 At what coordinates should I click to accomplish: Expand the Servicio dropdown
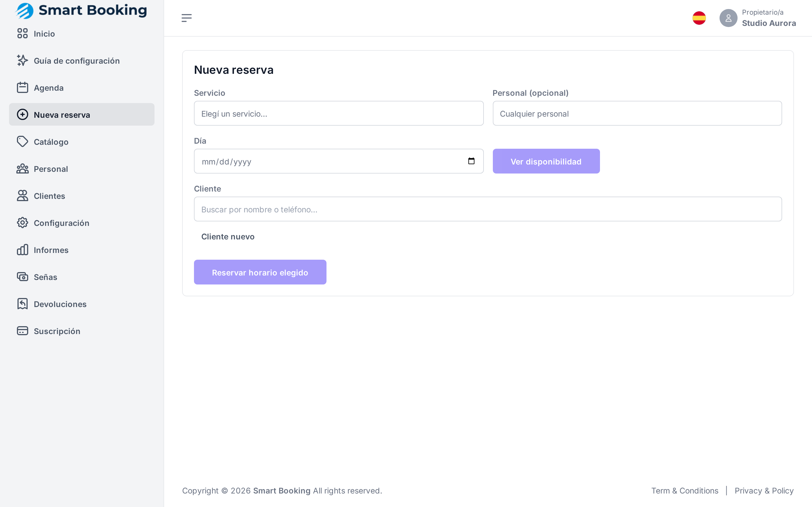pos(339,114)
